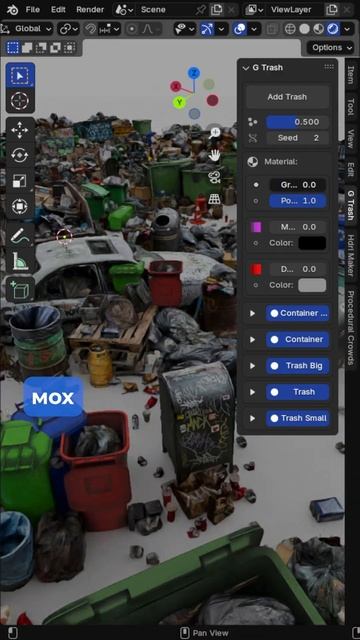
Task: Switch to solid shading
Action: 304,29
